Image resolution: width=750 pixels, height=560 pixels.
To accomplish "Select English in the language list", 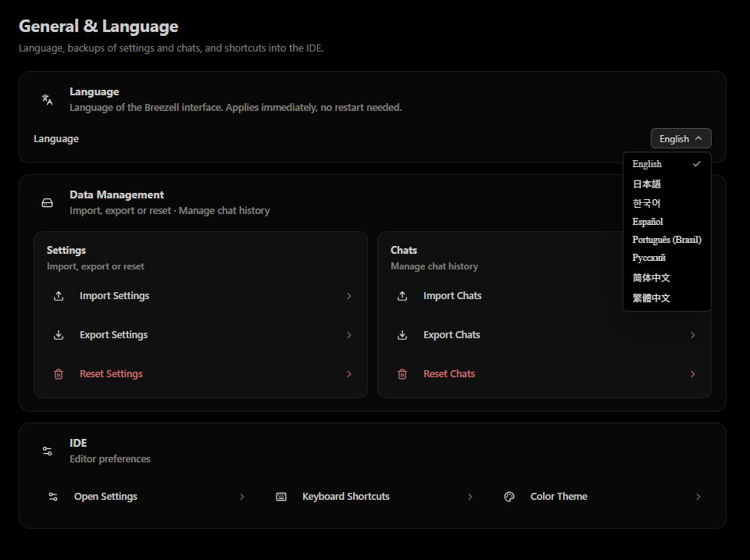I will tap(666, 164).
